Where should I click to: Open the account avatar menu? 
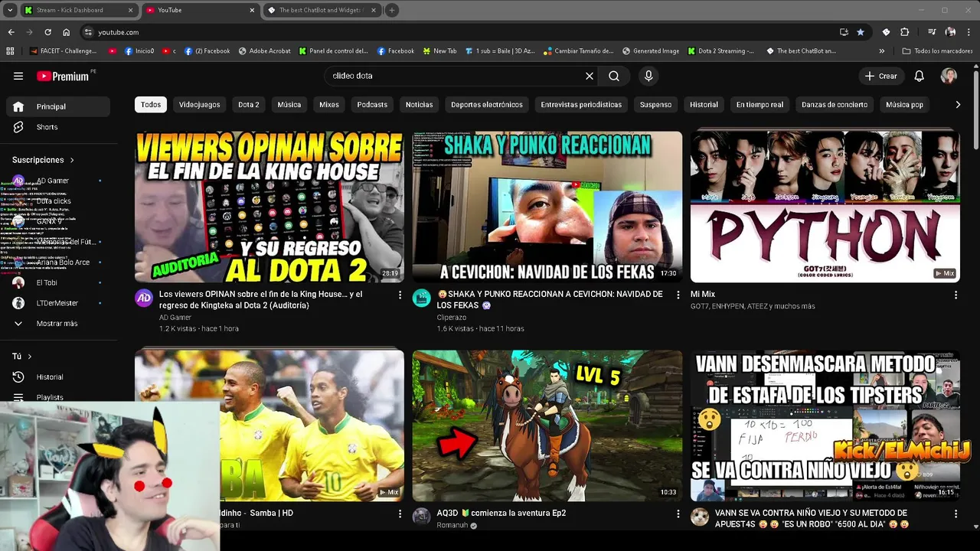(x=949, y=76)
